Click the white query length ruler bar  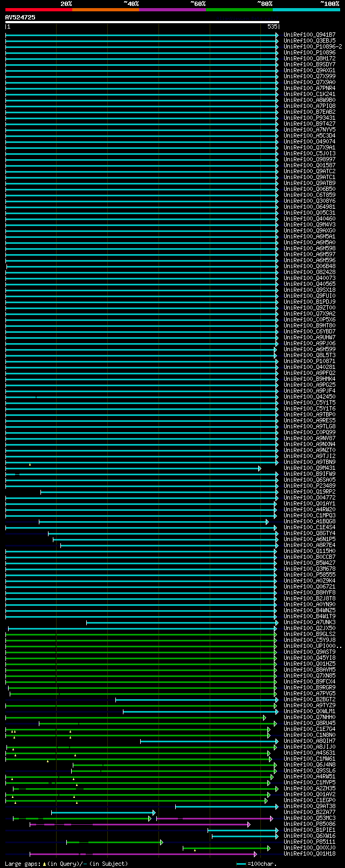(142, 22)
